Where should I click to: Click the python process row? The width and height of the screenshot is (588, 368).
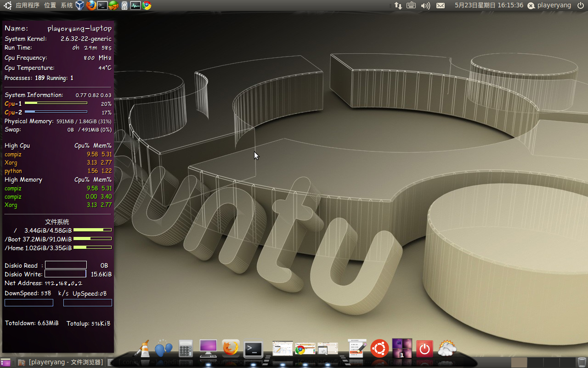click(58, 171)
